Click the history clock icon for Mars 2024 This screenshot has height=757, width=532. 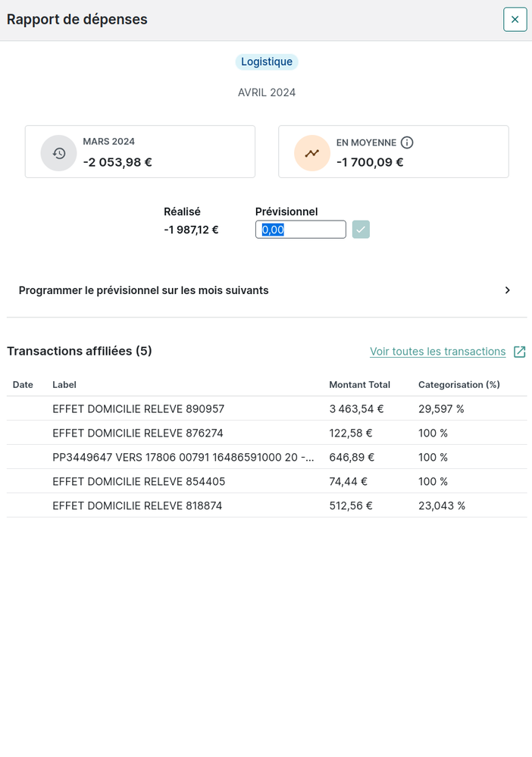(x=59, y=153)
